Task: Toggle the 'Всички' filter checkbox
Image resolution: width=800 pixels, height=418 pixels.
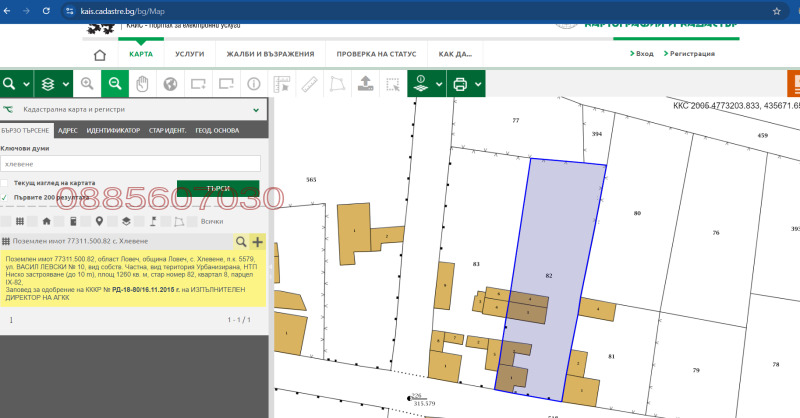Action: pos(193,222)
